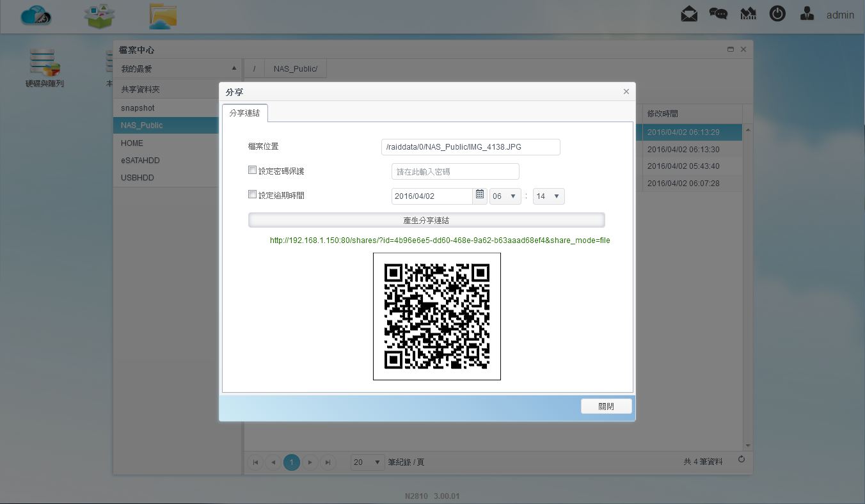Viewport: 865px width, 504px height.
Task: Open the calendar date picker icon
Action: pos(480,196)
